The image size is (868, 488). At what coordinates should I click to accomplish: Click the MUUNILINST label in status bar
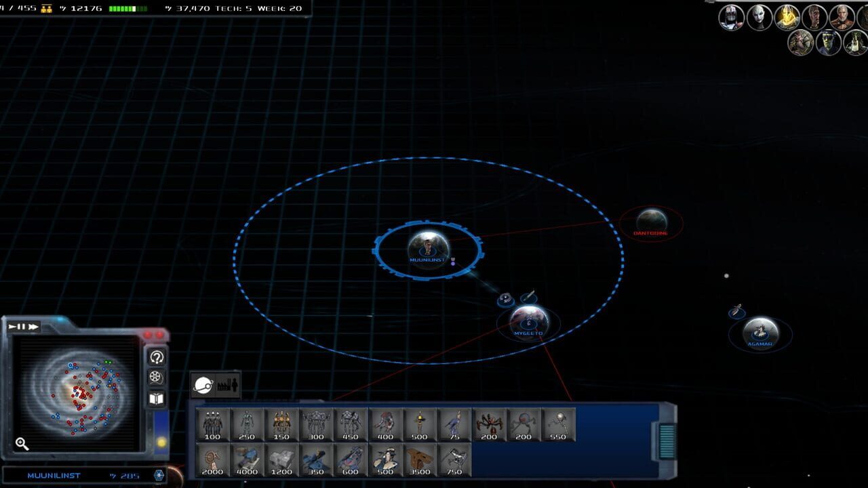[x=54, y=476]
